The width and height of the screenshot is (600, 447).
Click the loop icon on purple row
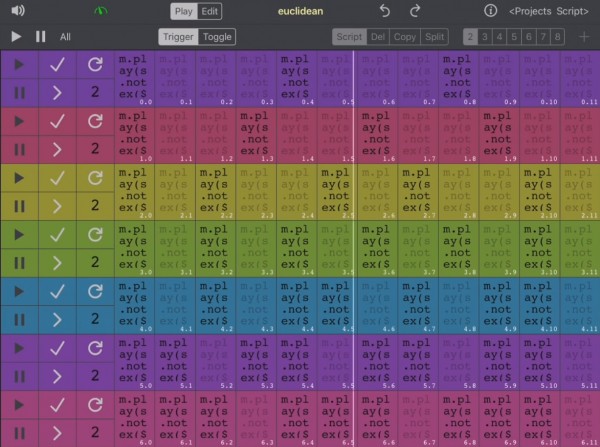click(95, 64)
